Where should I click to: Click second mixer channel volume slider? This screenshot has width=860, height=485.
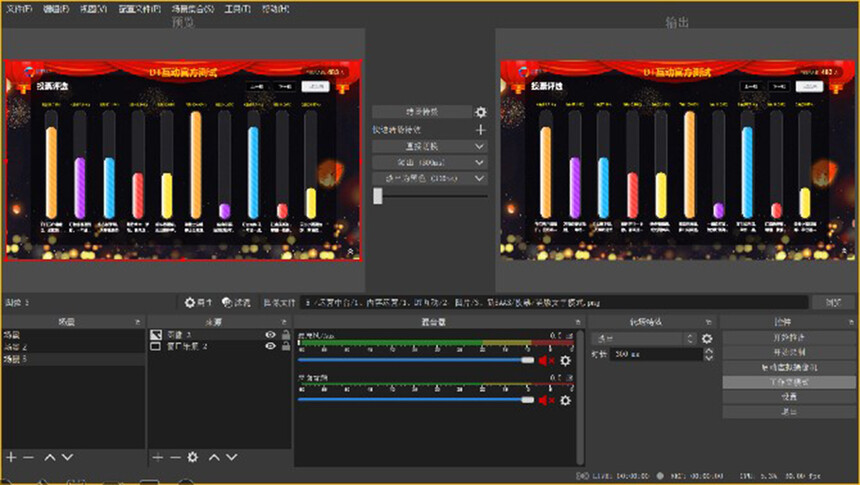416,400
